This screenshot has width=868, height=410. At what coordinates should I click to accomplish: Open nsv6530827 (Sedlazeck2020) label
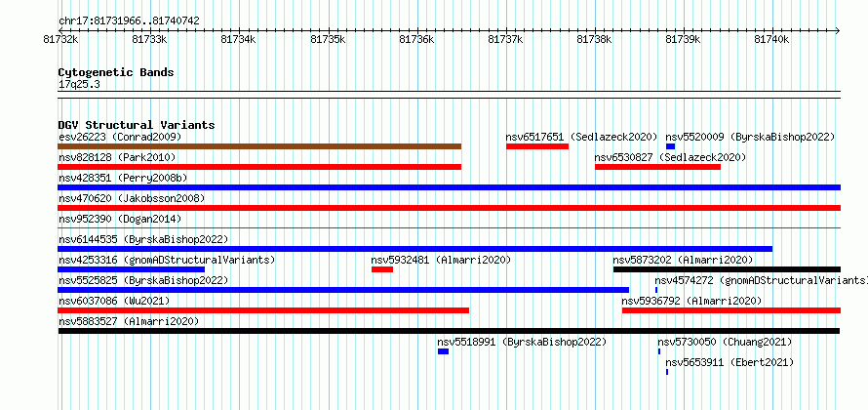670,157
